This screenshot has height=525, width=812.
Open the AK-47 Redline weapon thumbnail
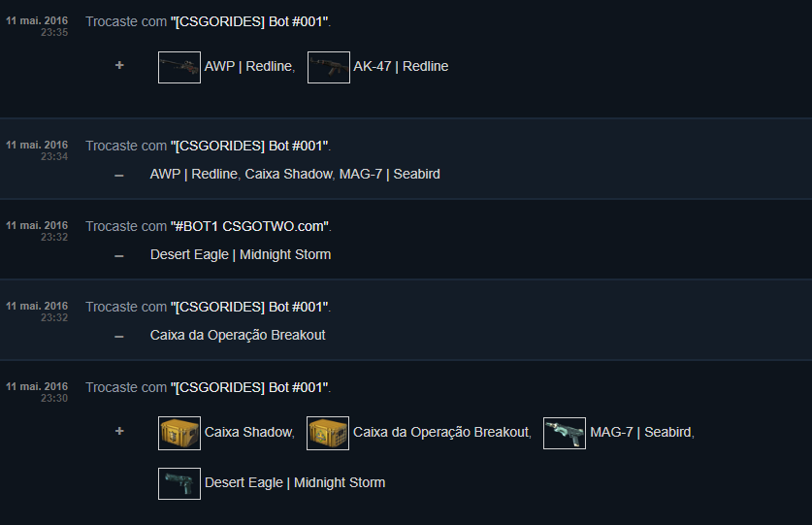click(x=328, y=67)
